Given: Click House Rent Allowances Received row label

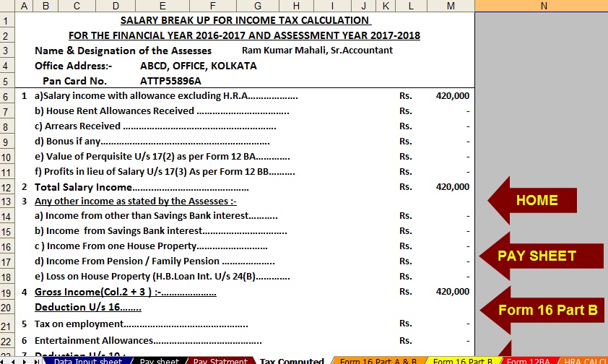Looking at the screenshot, I should (x=162, y=111).
